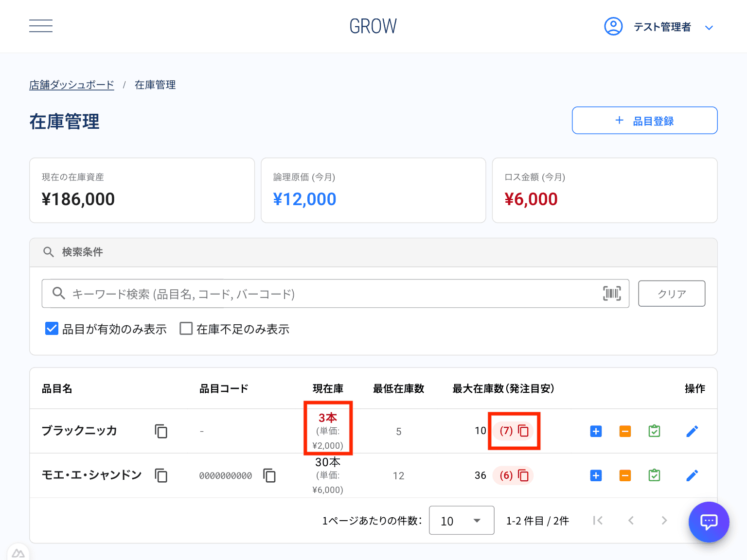747x560 pixels.
Task: Click the orange minus icon for モエ・エ・シャンドン
Action: (625, 475)
